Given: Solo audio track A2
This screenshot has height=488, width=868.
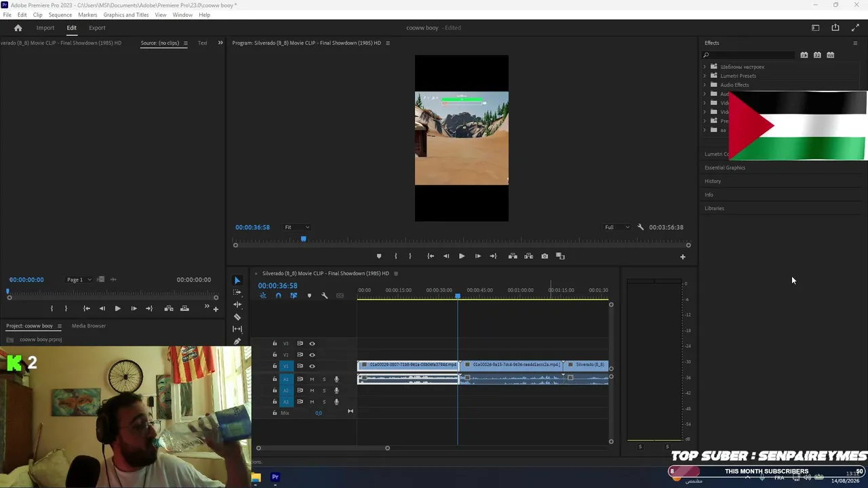Looking at the screenshot, I should pyautogui.click(x=324, y=390).
